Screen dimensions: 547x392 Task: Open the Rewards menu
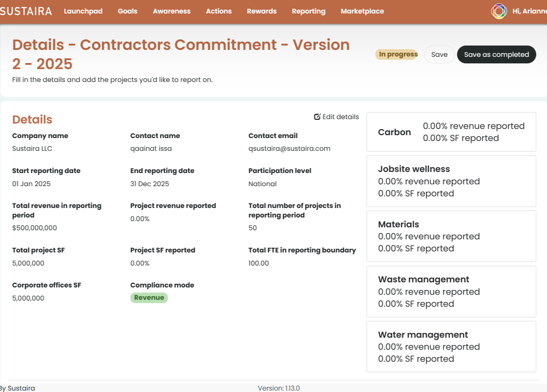coord(262,11)
